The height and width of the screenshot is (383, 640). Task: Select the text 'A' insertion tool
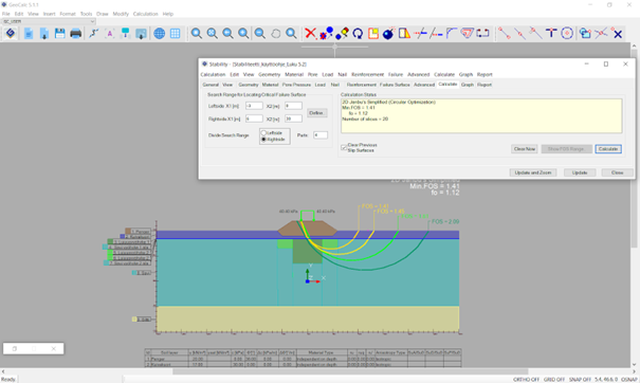pyautogui.click(x=110, y=33)
